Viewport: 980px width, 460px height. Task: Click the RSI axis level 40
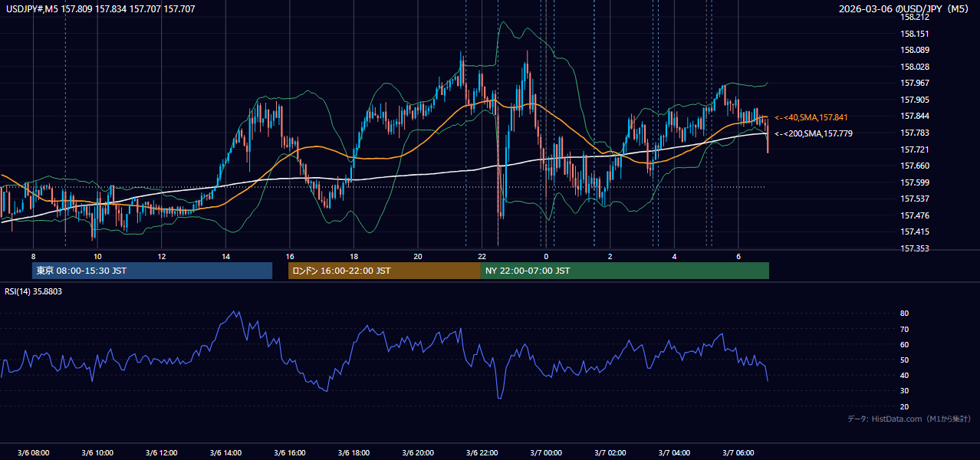tap(905, 375)
